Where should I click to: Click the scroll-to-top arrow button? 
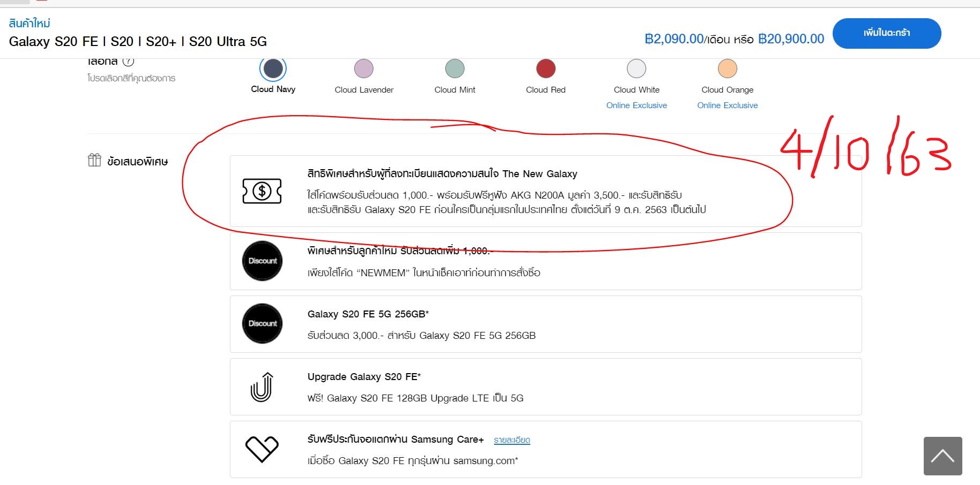(943, 456)
